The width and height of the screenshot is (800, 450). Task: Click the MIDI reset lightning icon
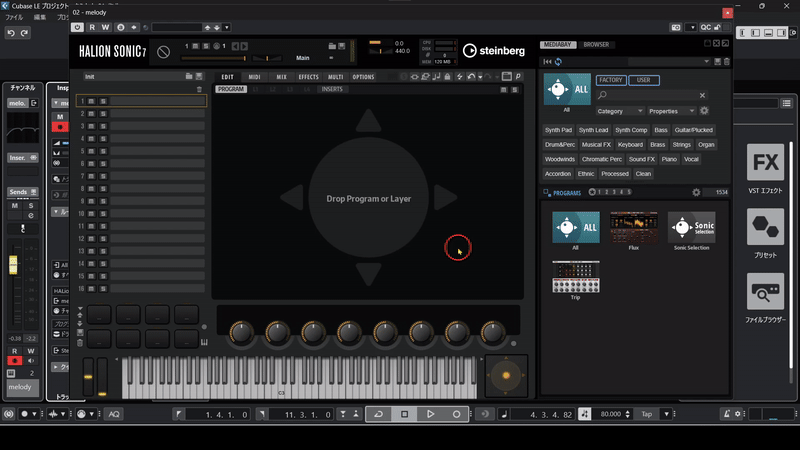click(459, 77)
